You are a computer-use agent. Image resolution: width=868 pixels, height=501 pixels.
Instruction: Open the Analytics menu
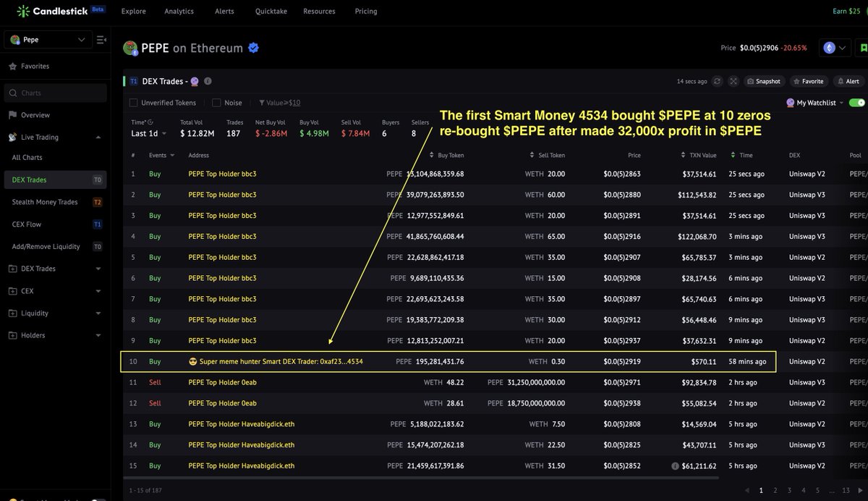click(179, 11)
